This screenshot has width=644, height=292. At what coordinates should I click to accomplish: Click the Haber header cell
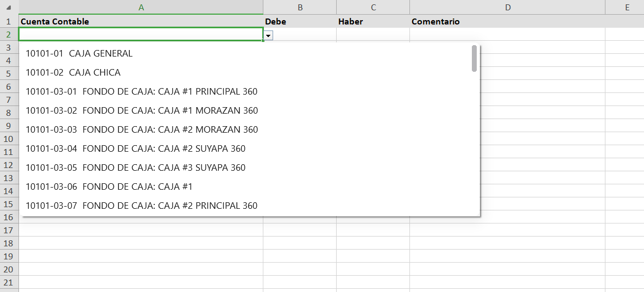pos(373,21)
